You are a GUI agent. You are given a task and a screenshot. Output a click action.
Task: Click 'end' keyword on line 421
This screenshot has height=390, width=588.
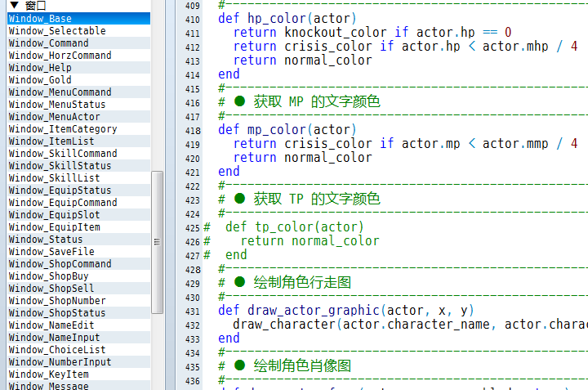[229, 171]
